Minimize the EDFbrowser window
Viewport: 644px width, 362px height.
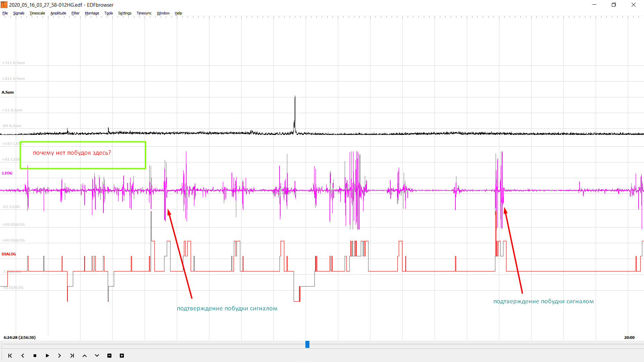[594, 5]
